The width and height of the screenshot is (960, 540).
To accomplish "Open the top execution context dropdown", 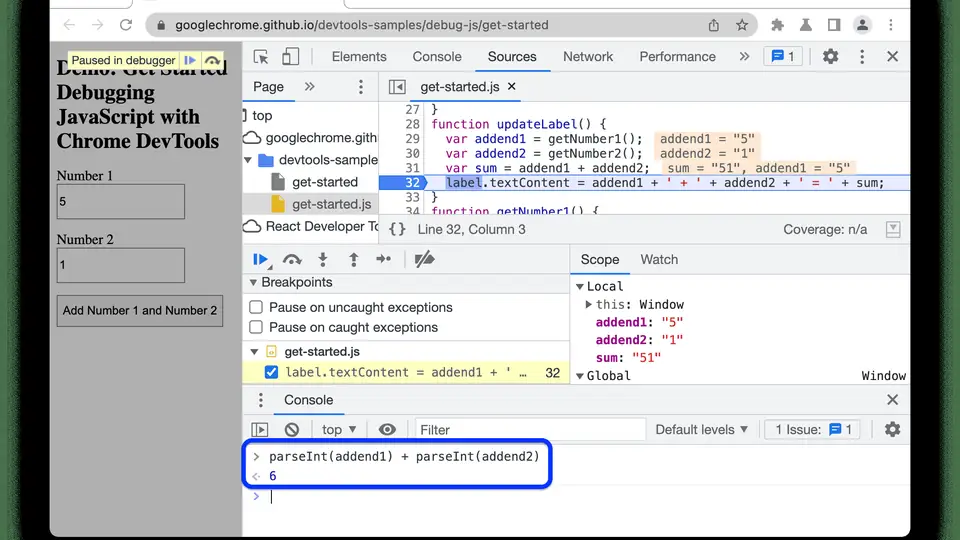I will (339, 430).
